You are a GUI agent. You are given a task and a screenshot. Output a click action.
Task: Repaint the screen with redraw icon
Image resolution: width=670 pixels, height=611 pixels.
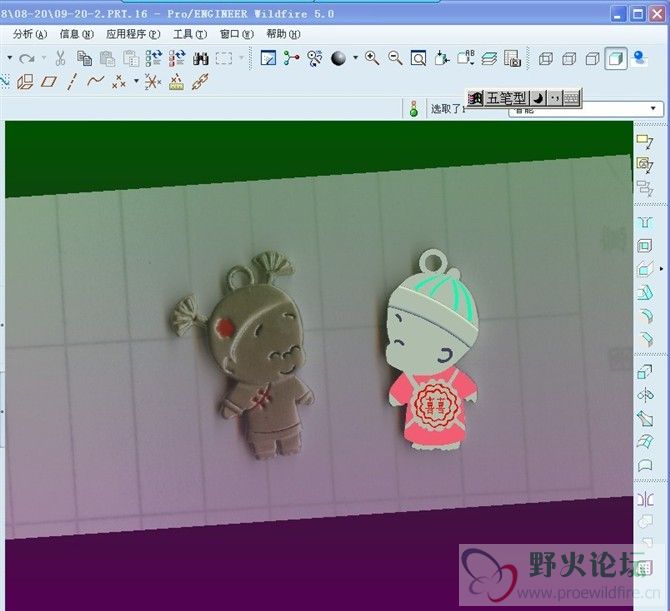click(268, 58)
